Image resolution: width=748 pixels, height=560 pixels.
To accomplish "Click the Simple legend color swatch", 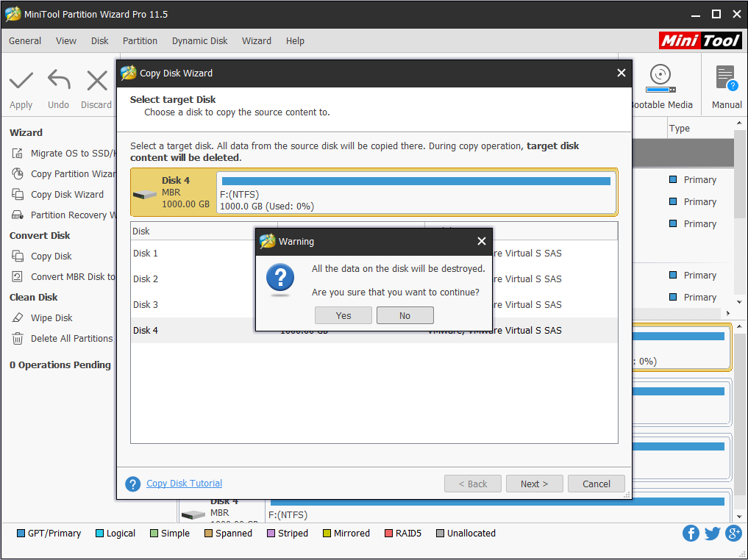I will (x=154, y=534).
